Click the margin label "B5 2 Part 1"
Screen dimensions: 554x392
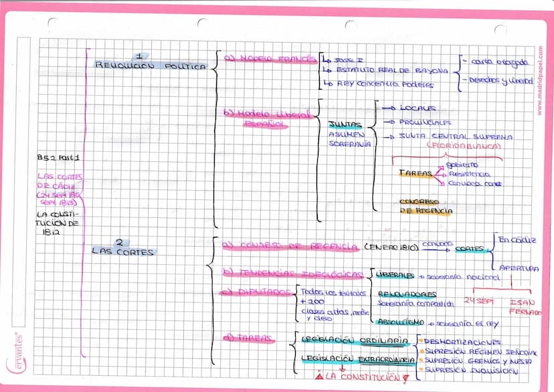click(x=58, y=157)
